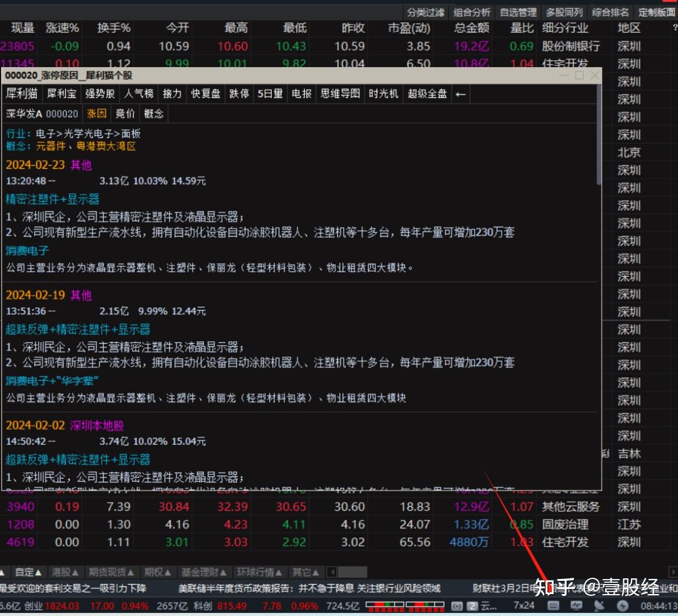Click the 分类过滤 button

[424, 11]
